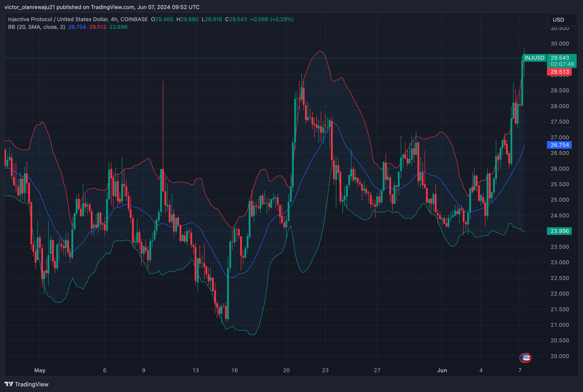
Task: Click the green 23.996 price scale label
Action: 560,231
